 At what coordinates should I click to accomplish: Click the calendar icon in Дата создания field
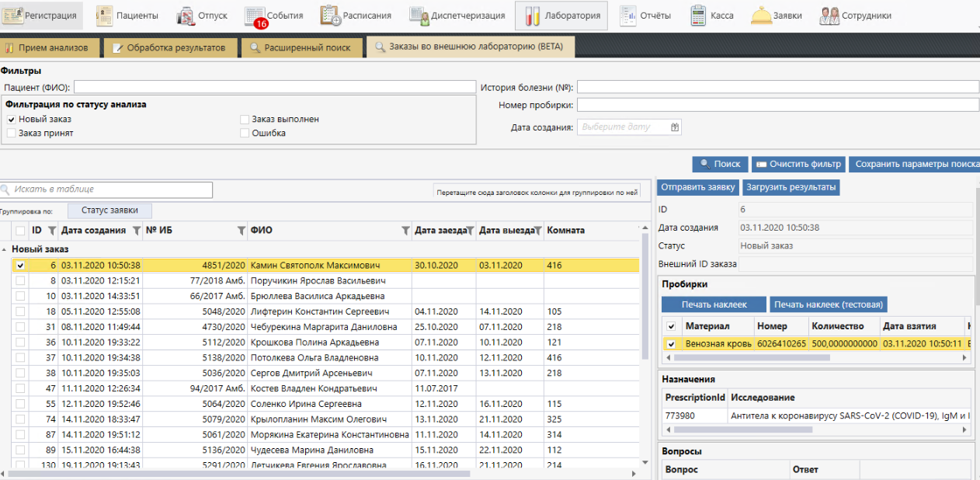tap(675, 127)
